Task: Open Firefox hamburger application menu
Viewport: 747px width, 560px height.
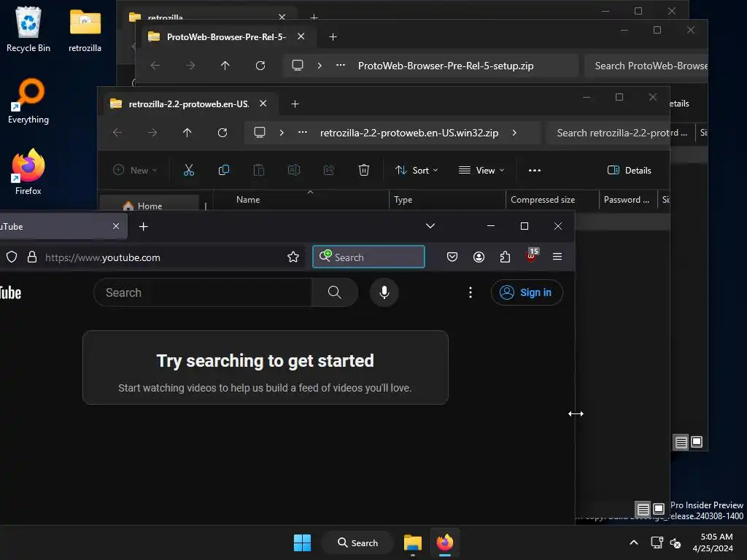Action: tap(557, 257)
